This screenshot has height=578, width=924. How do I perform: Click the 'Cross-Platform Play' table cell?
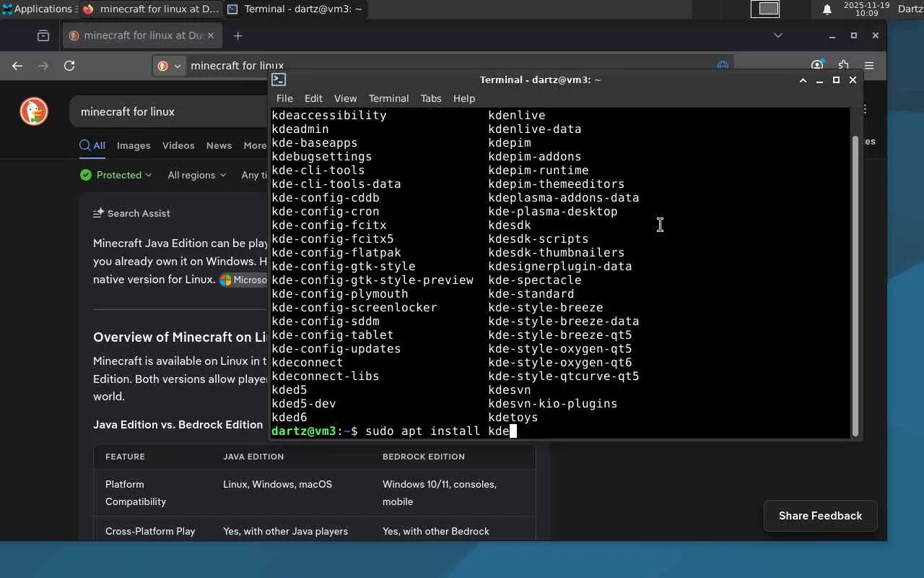(x=150, y=531)
